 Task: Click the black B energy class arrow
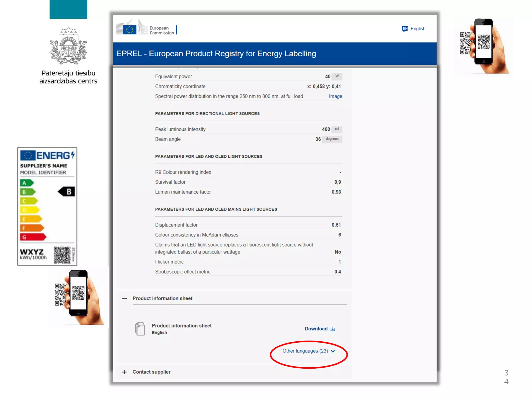tap(66, 192)
